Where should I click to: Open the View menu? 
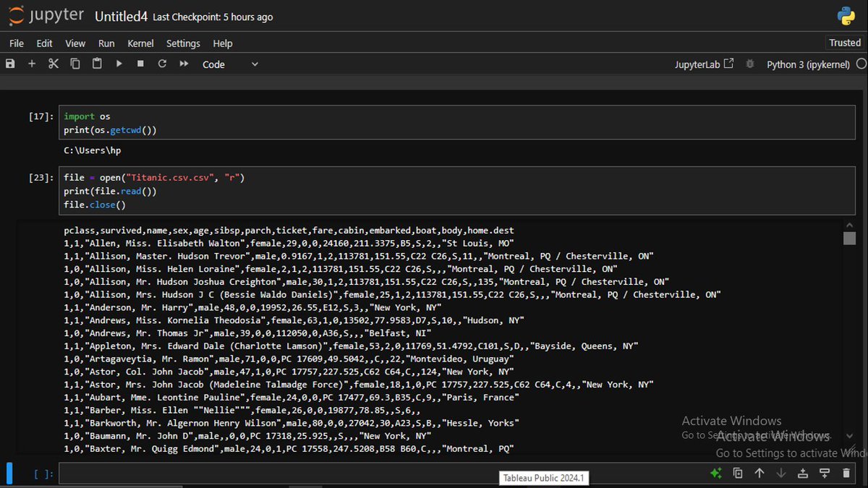[x=75, y=43]
